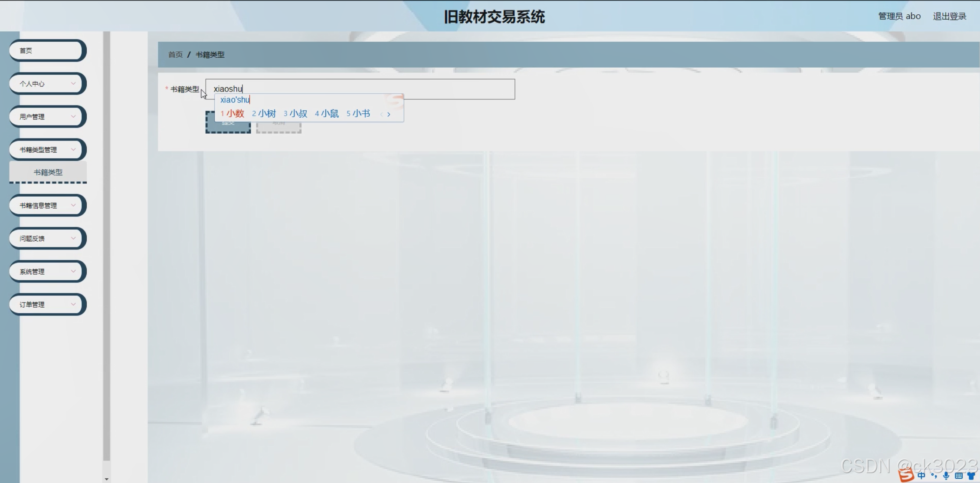Toggle Chinese/English mode in IME bar

point(921,476)
